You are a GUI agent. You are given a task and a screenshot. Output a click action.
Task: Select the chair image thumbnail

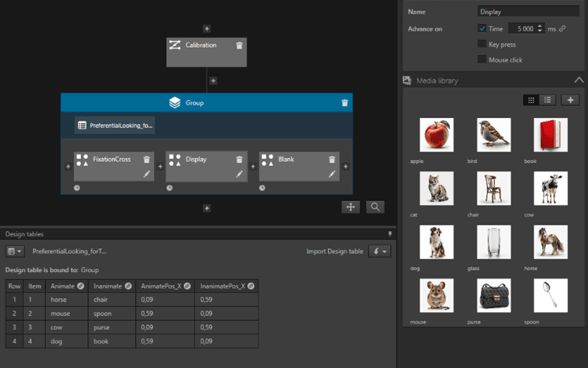[494, 188]
